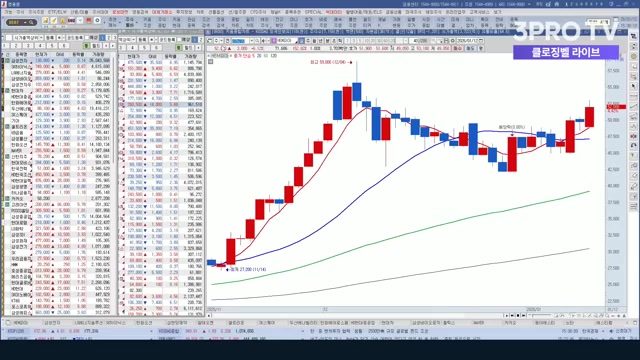Toggle the 120-day moving average legend
The height and width of the screenshot is (360, 640).
(273, 56)
